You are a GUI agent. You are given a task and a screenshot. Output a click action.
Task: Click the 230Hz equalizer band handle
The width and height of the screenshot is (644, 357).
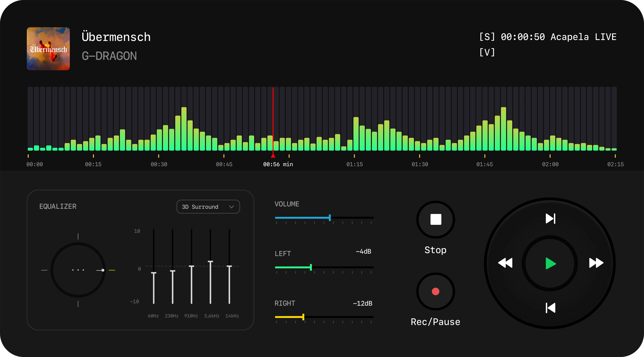[x=172, y=271]
